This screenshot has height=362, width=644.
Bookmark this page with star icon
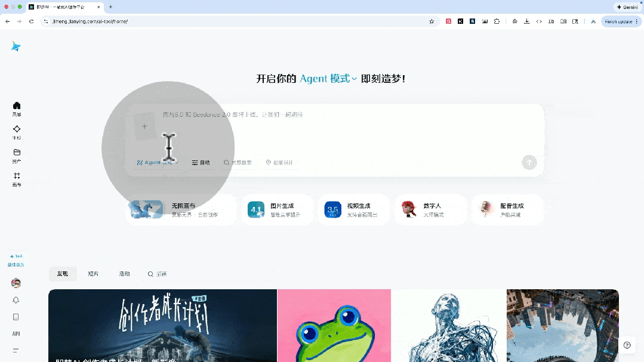tap(432, 21)
